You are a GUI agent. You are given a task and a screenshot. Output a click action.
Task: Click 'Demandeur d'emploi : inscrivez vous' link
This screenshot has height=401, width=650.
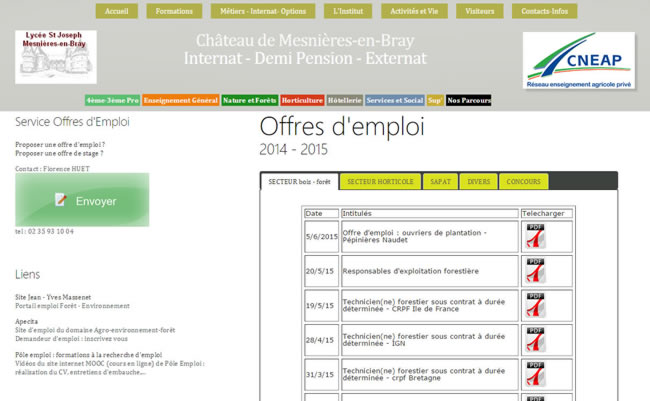point(71,339)
